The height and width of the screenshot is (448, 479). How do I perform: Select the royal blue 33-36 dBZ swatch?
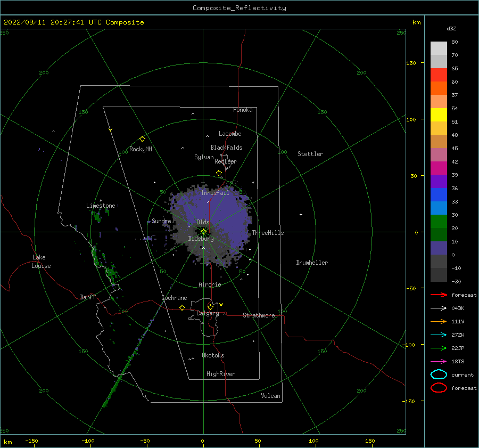point(439,194)
